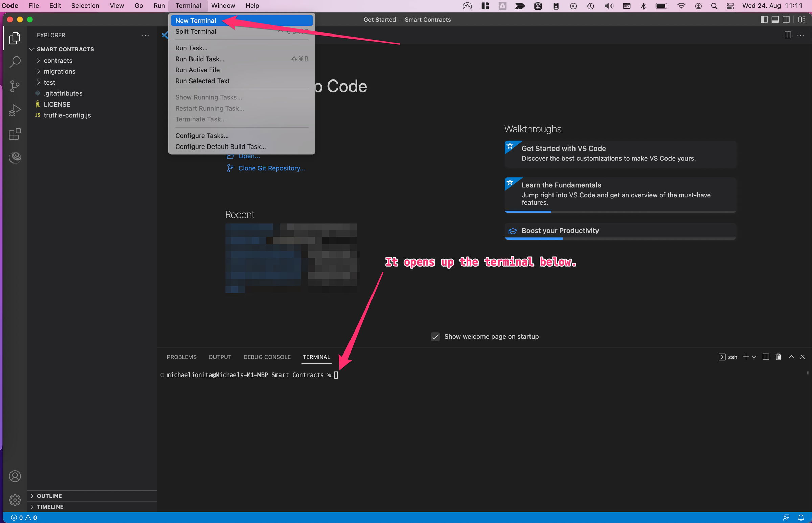The height and width of the screenshot is (523, 812).
Task: Select the zsh terminal instance
Action: [x=728, y=357]
